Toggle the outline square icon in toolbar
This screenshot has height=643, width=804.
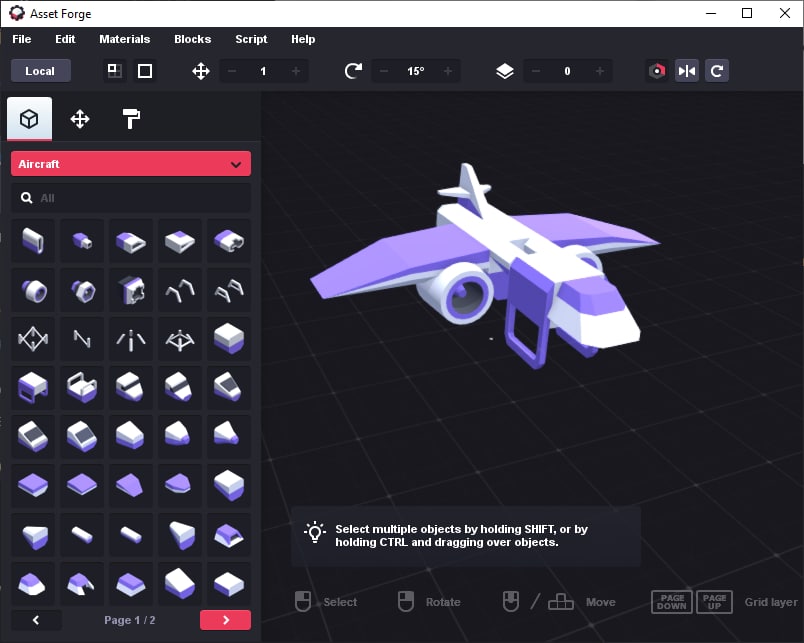pyautogui.click(x=145, y=71)
